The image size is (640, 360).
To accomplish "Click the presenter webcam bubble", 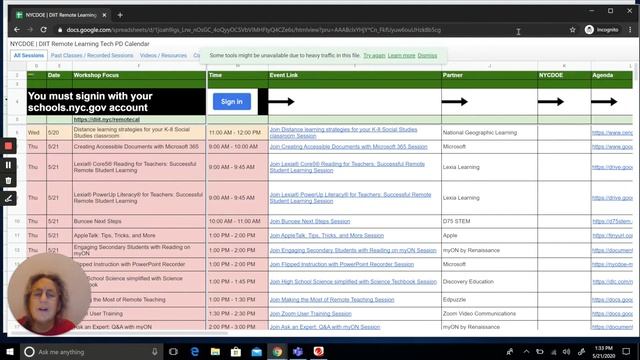I will (x=49, y=294).
